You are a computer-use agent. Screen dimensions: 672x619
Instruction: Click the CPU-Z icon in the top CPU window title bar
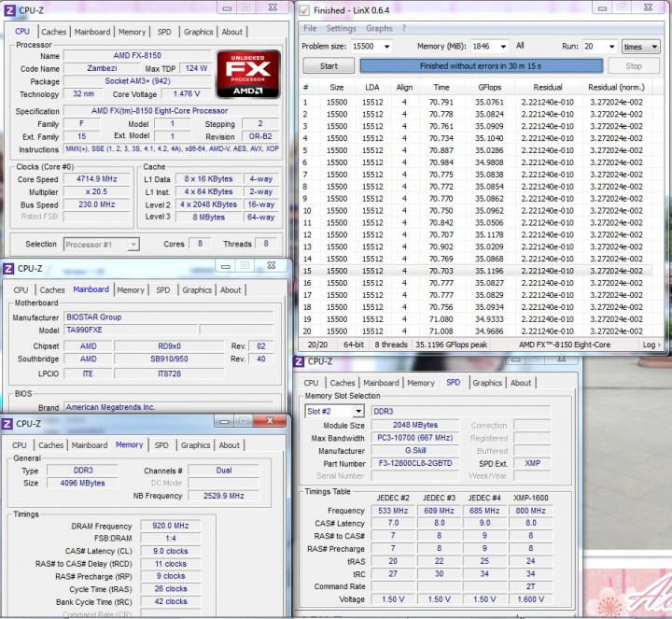(x=9, y=10)
